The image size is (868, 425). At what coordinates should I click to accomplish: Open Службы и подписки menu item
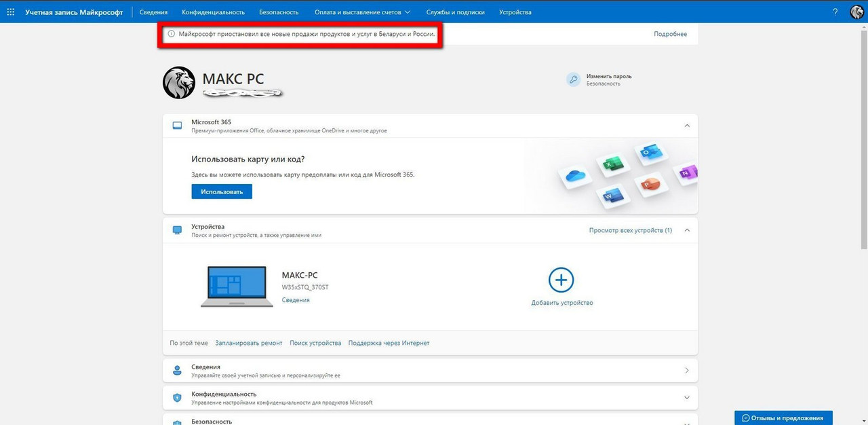click(x=455, y=12)
